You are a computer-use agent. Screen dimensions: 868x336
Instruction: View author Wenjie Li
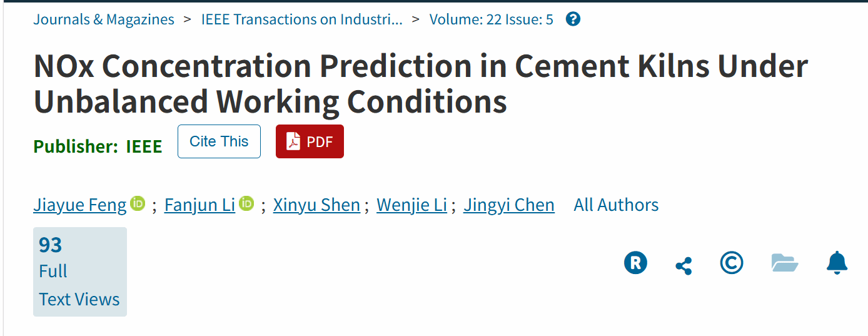411,205
